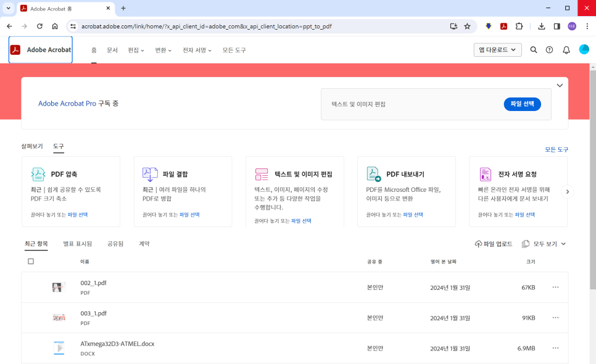This screenshot has height=364, width=596.
Task: Switch to the 도구 tab
Action: (x=59, y=146)
